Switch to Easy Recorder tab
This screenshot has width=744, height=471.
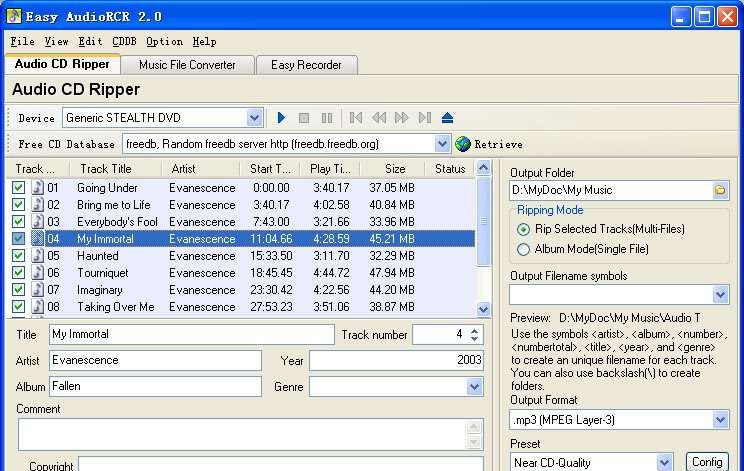click(x=307, y=65)
